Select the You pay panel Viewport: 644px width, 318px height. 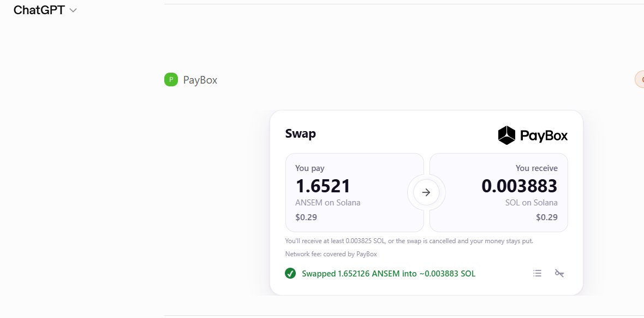tap(354, 192)
